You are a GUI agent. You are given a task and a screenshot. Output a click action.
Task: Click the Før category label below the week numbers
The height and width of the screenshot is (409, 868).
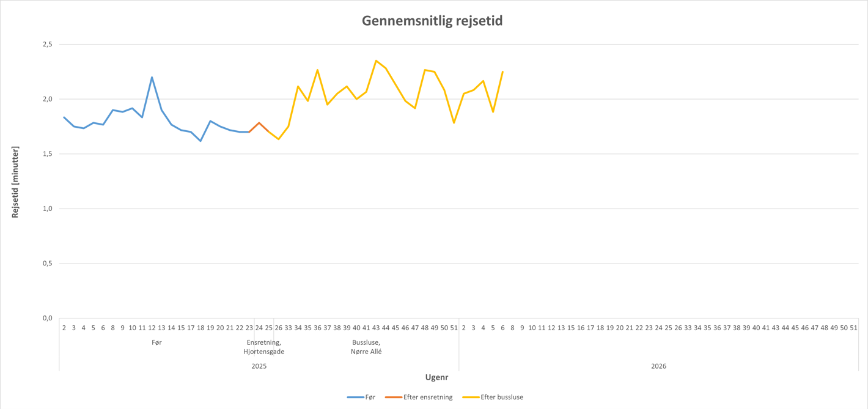pyautogui.click(x=156, y=342)
